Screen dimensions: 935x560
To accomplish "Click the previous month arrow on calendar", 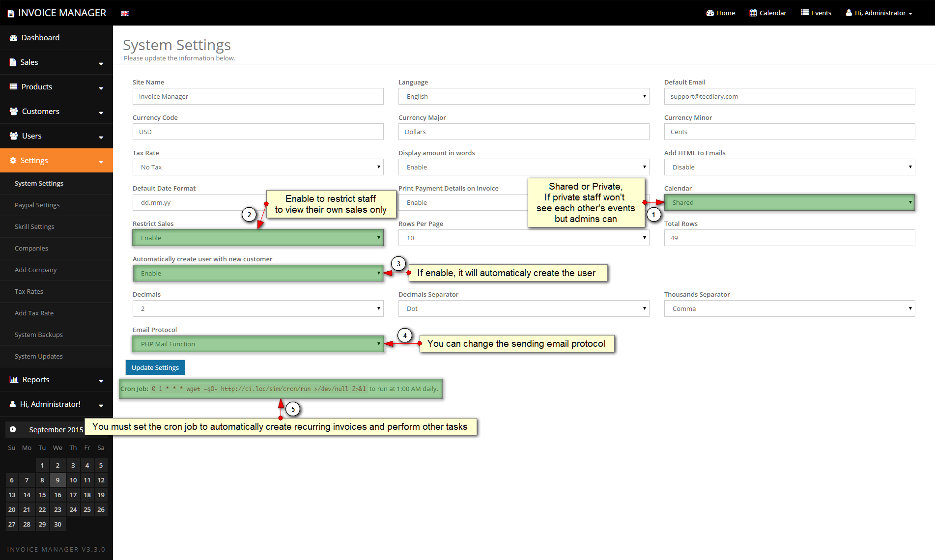I will [x=13, y=429].
